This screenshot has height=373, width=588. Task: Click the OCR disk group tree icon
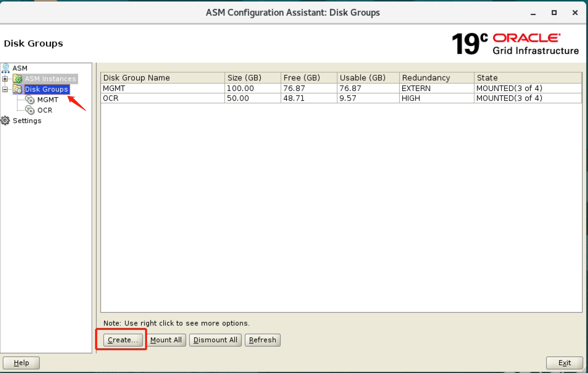point(30,110)
